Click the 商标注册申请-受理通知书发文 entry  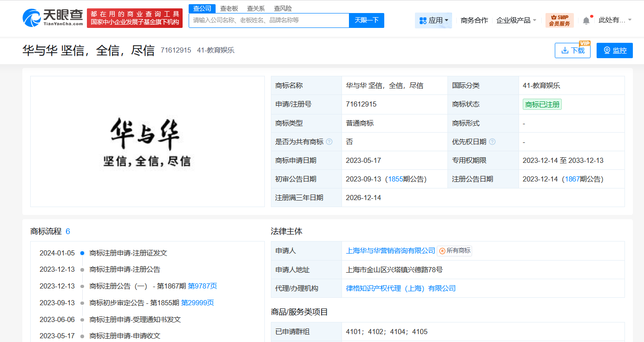coord(135,319)
